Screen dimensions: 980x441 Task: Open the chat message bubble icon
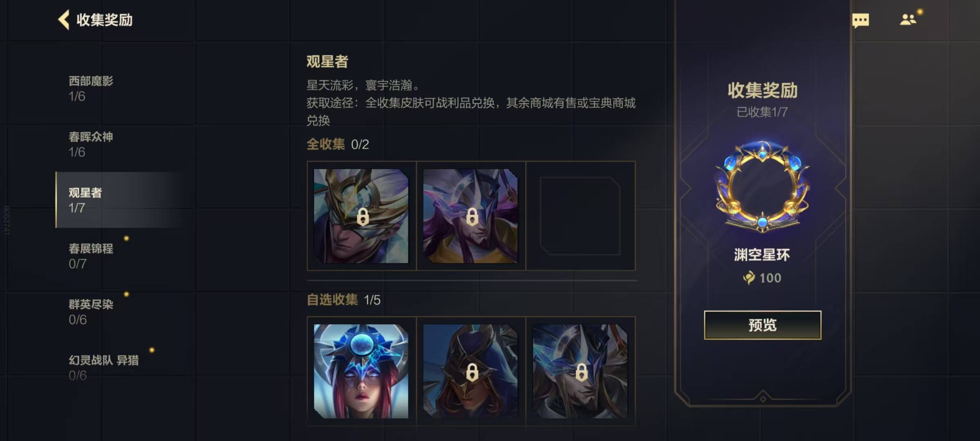pos(860,20)
